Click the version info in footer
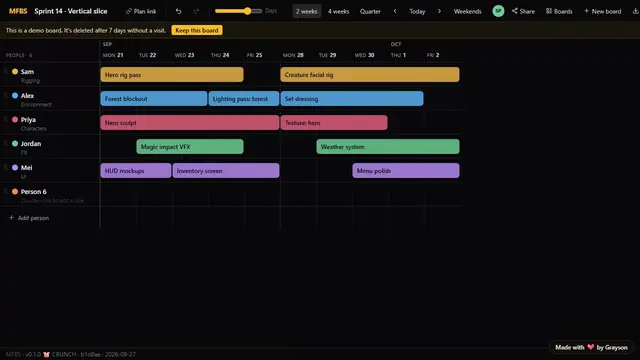This screenshot has width=640, height=360. (x=71, y=354)
